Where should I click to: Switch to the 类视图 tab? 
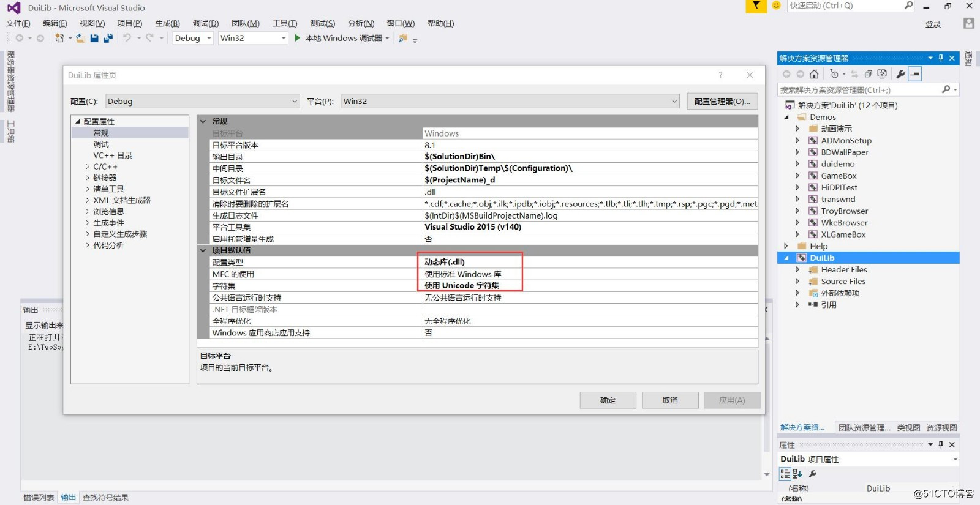point(908,428)
